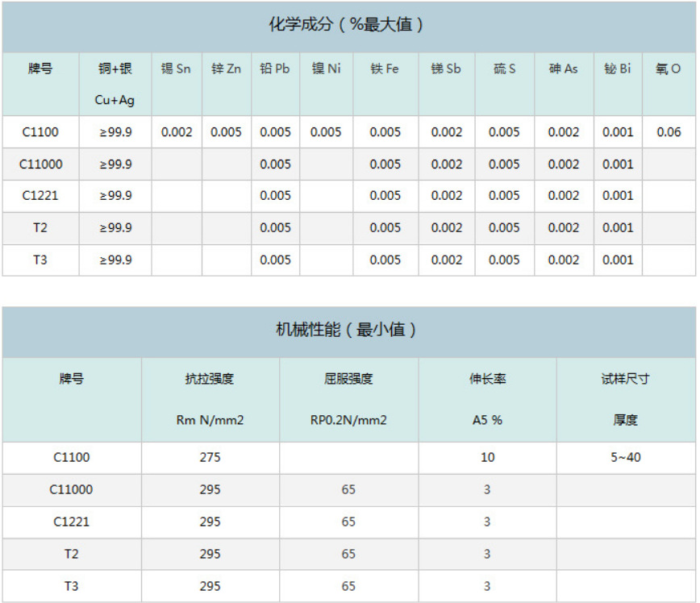
Task: Click the Sb value 0.002 in T2 composition row
Action: pyautogui.click(x=447, y=227)
